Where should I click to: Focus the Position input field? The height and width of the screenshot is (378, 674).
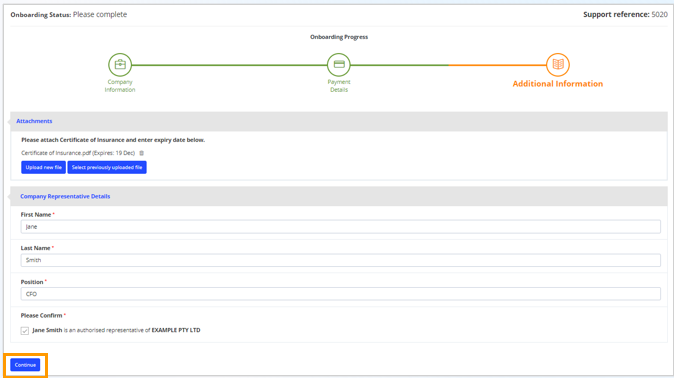pos(340,294)
